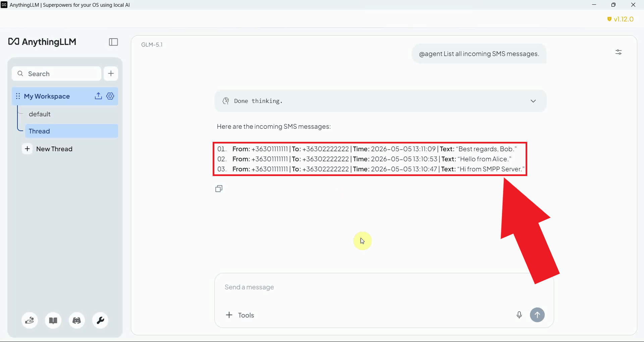644x342 pixels.
Task: Open settings wrench icon
Action: pos(100,321)
